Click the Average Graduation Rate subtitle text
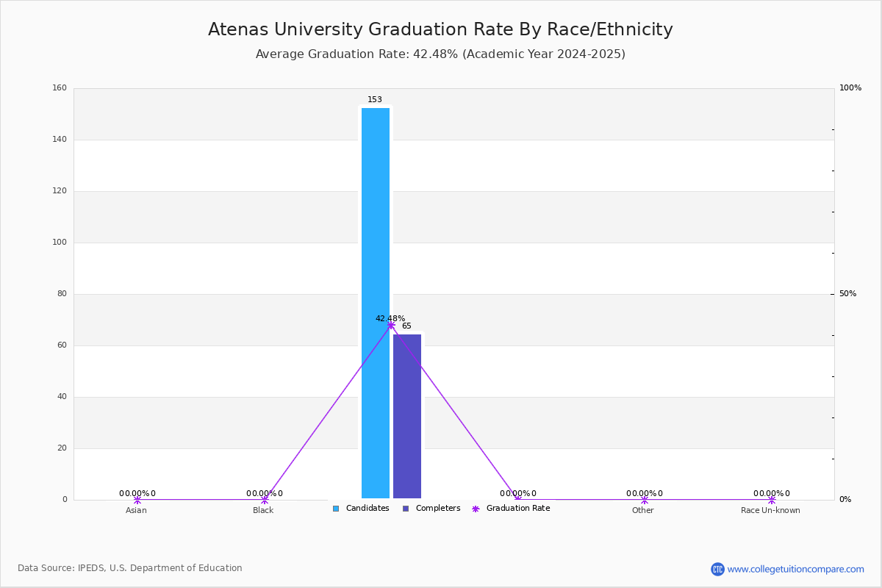This screenshot has width=882, height=588. 440,54
